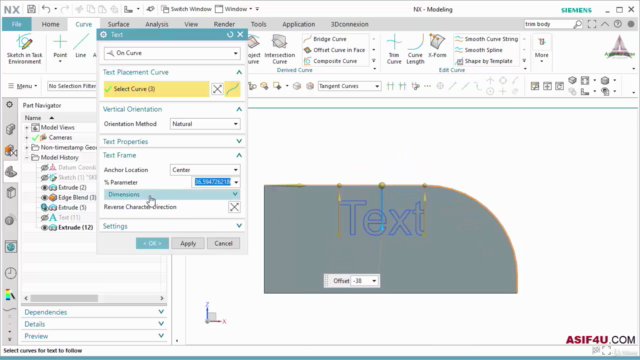The height and width of the screenshot is (360, 640).
Task: Expand the Text Properties section
Action: coord(172,141)
